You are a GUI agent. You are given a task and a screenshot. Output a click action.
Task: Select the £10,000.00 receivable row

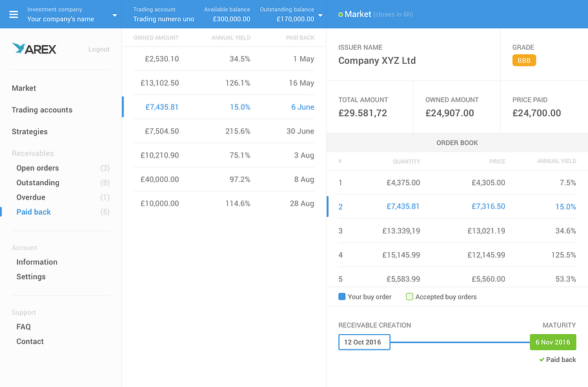[x=224, y=203]
